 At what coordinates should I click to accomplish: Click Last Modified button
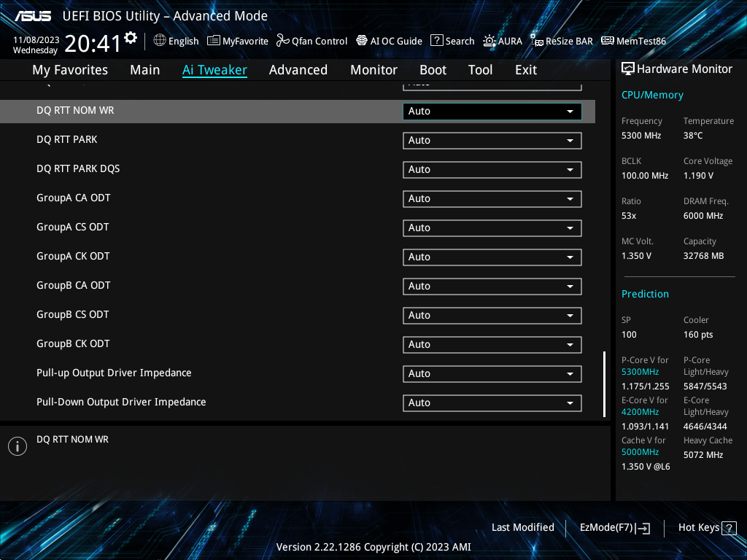[522, 528]
